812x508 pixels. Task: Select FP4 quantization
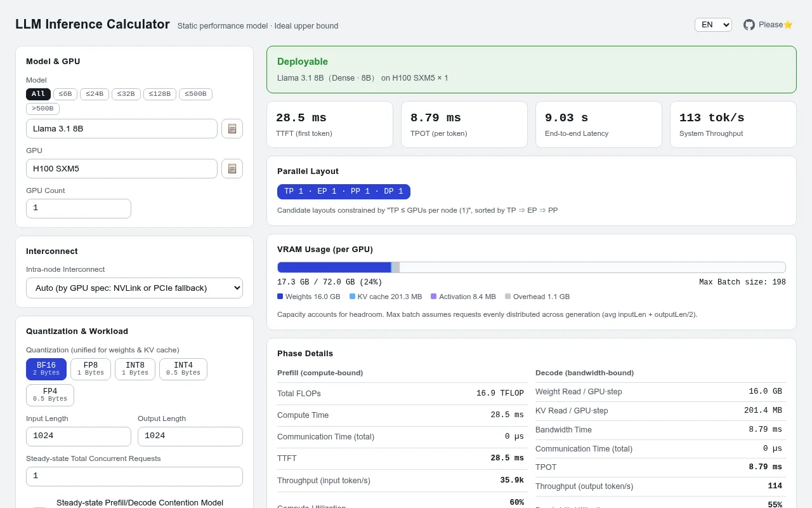[50, 395]
